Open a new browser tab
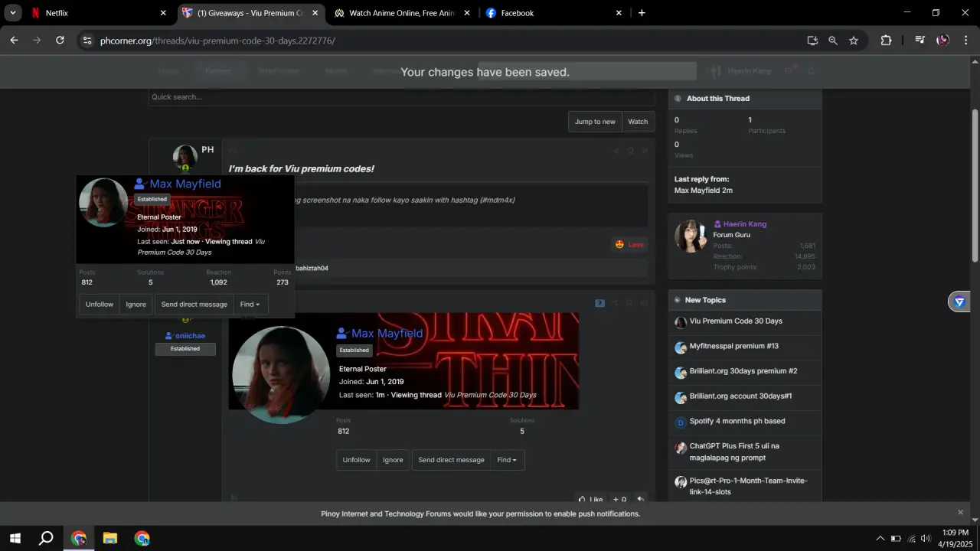 [642, 13]
